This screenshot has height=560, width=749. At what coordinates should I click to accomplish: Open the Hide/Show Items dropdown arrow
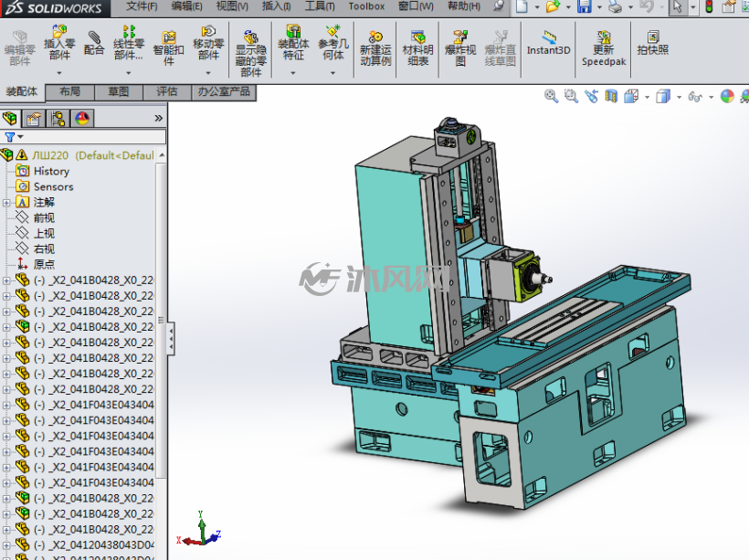click(x=711, y=97)
